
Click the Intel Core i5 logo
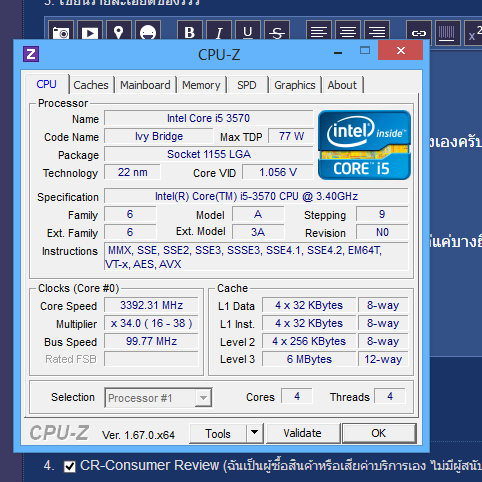[364, 145]
